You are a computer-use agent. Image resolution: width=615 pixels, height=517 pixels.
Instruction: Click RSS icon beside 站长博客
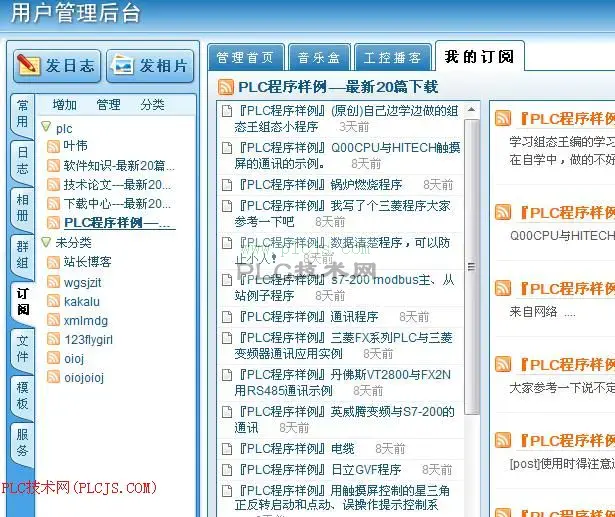click(53, 262)
